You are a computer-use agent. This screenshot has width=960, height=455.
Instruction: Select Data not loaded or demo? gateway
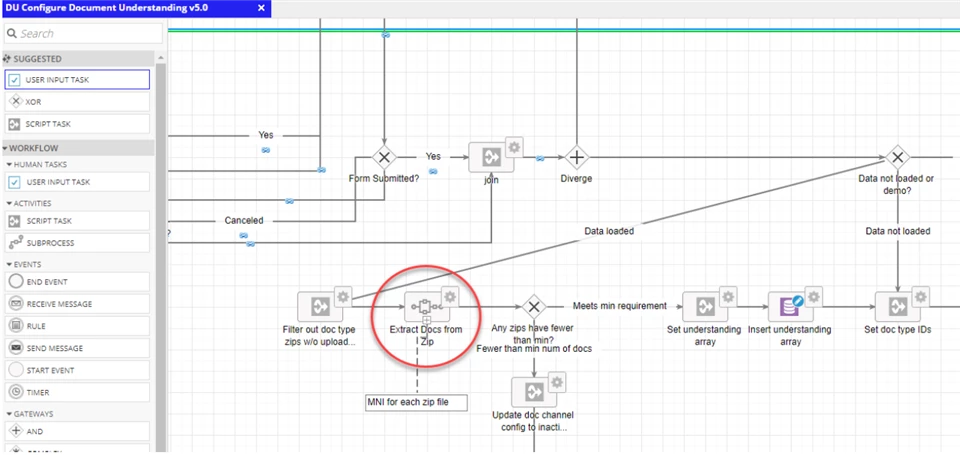coord(897,157)
